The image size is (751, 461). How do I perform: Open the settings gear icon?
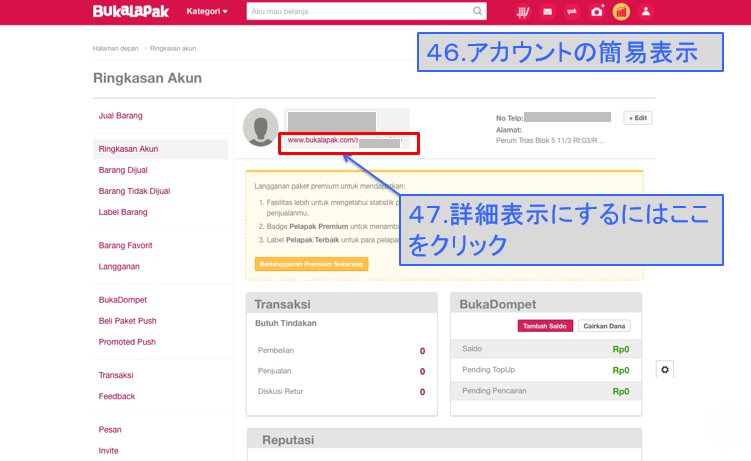pos(665,370)
